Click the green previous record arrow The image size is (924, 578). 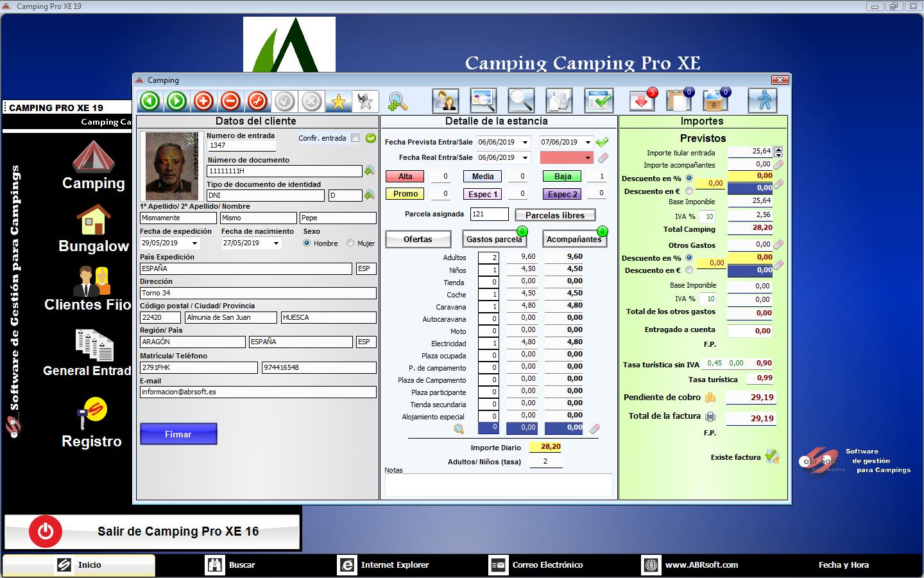[150, 101]
